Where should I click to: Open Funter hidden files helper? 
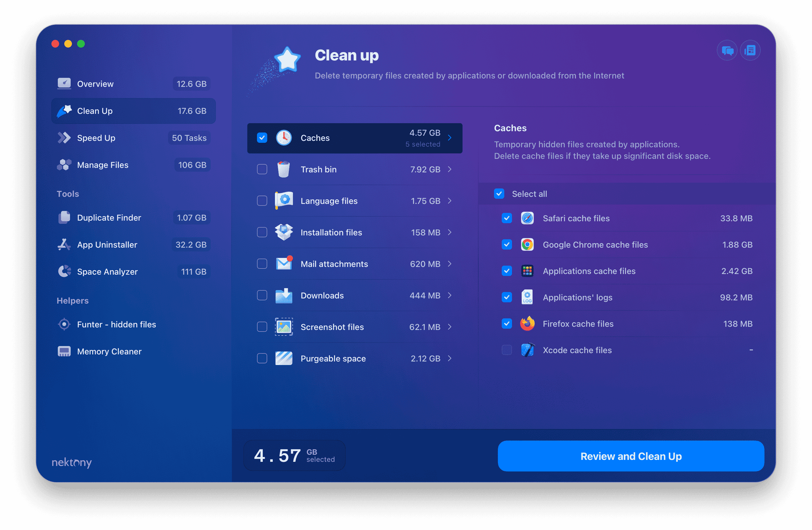tap(116, 325)
